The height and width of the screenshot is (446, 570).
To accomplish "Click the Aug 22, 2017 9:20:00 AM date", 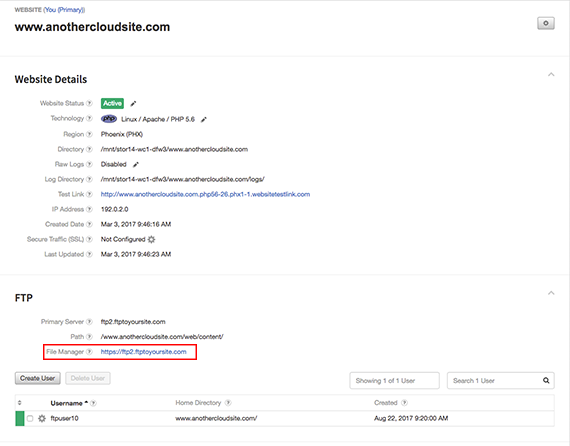I will coord(411,418).
